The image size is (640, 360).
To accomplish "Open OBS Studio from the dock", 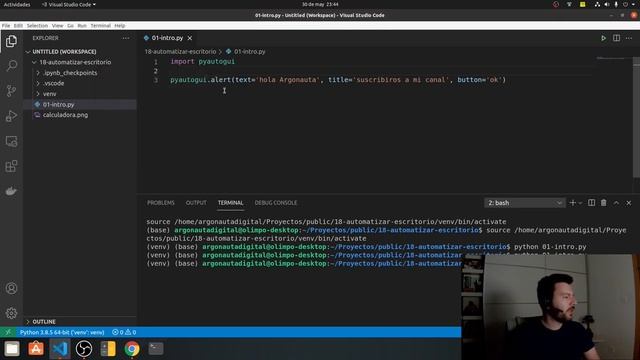I will coord(84,349).
